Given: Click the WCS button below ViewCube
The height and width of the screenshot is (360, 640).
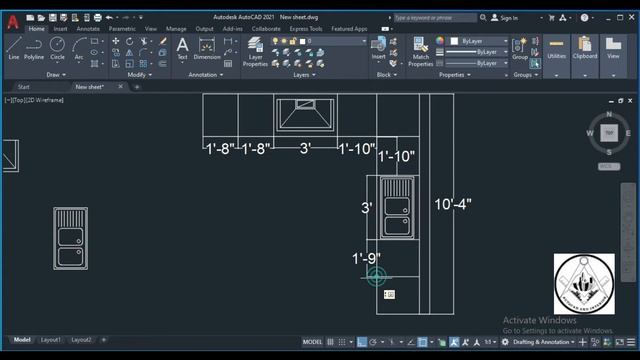Looking at the screenshot, I should coord(609,167).
